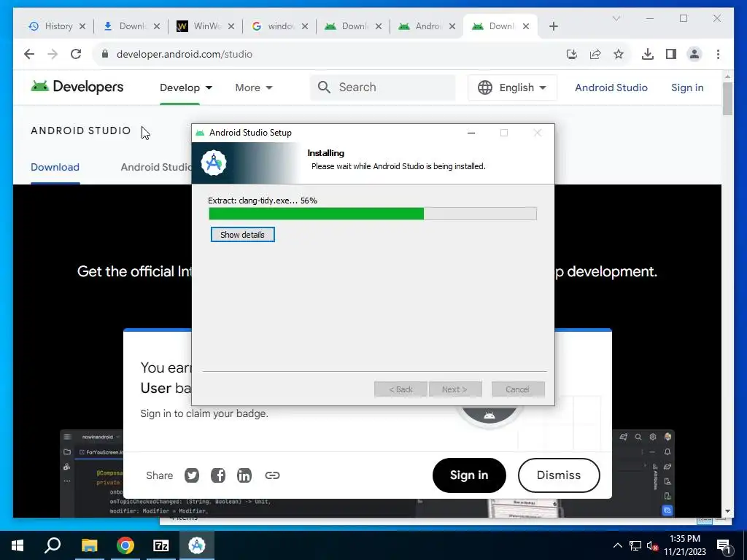
Task: Minimize the Android Studio Setup window
Action: coord(471,133)
